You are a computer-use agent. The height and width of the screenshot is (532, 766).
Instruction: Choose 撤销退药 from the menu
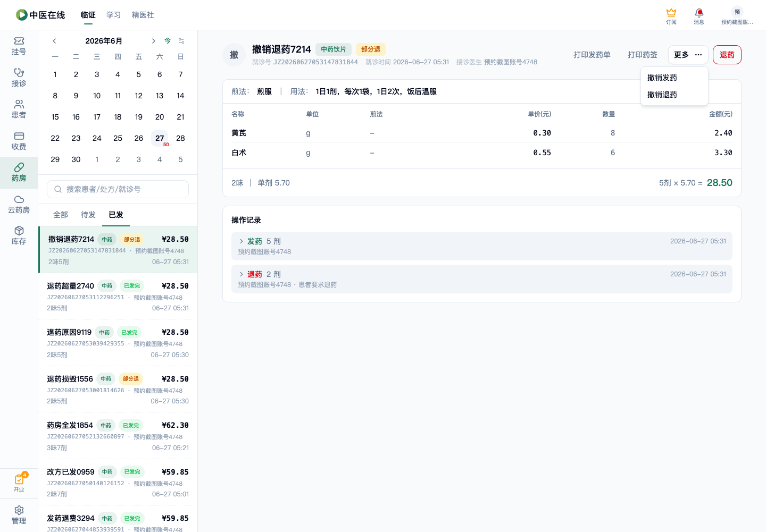(674, 95)
